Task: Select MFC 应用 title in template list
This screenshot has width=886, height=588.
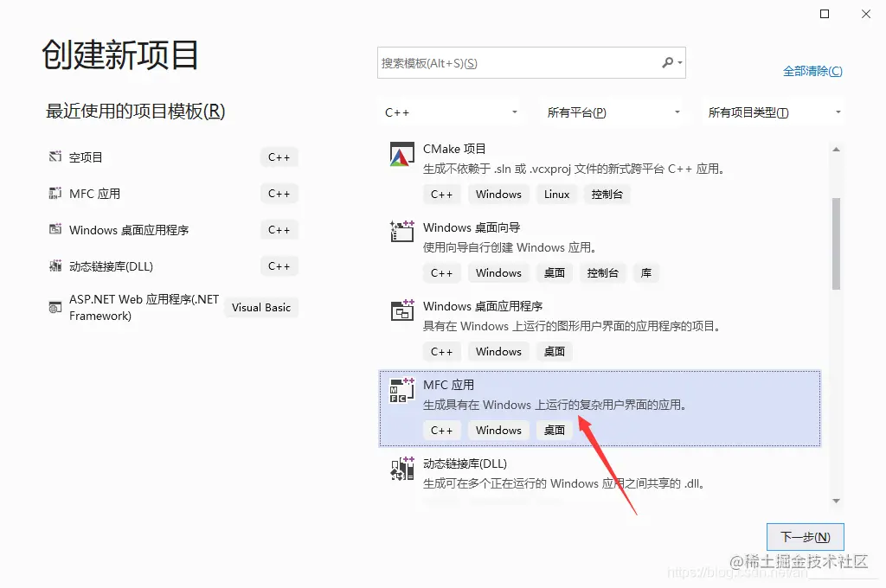Action: click(x=449, y=385)
